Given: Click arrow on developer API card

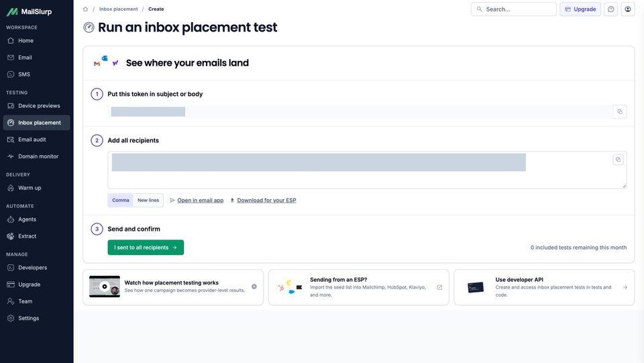Looking at the screenshot, I should (625, 287).
